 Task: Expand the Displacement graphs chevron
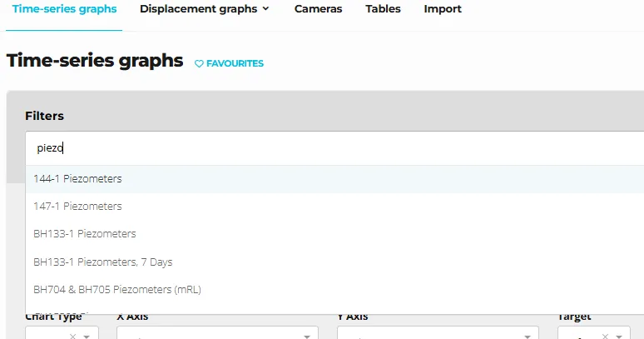pyautogui.click(x=265, y=9)
